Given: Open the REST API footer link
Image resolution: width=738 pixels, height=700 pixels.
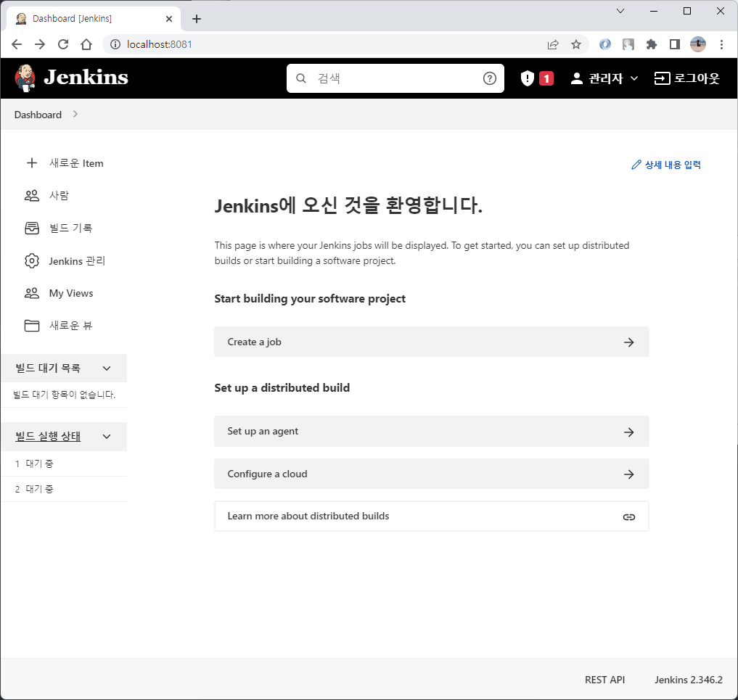Looking at the screenshot, I should point(604,680).
